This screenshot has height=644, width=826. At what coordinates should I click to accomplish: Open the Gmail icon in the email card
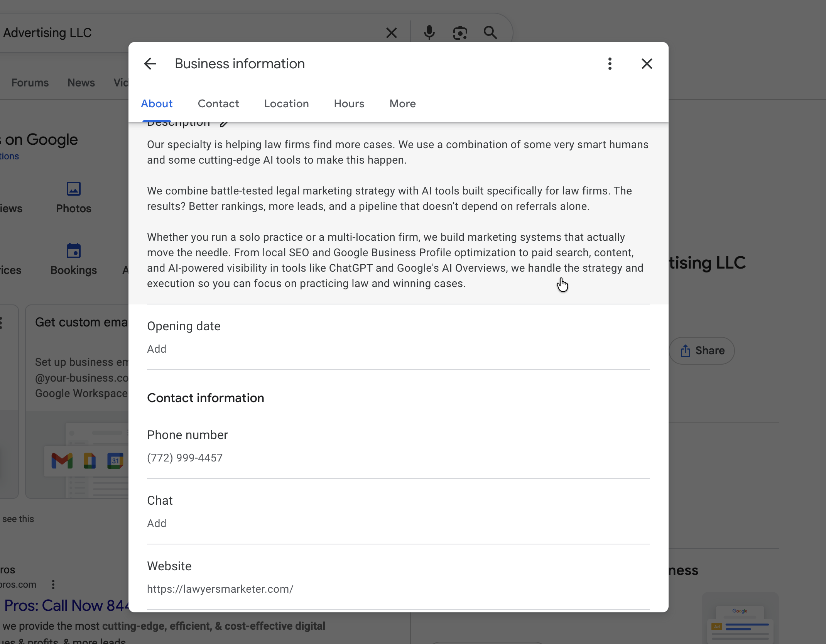(62, 461)
